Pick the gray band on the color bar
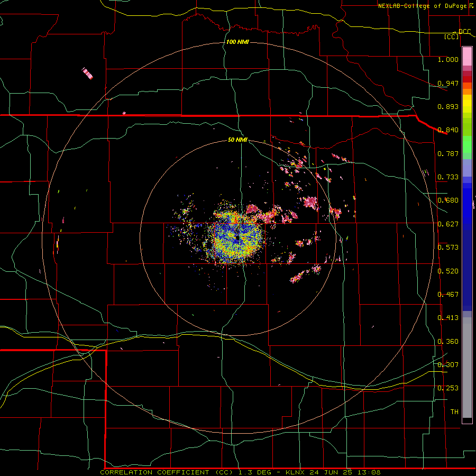476x476 pixels. click(467, 368)
